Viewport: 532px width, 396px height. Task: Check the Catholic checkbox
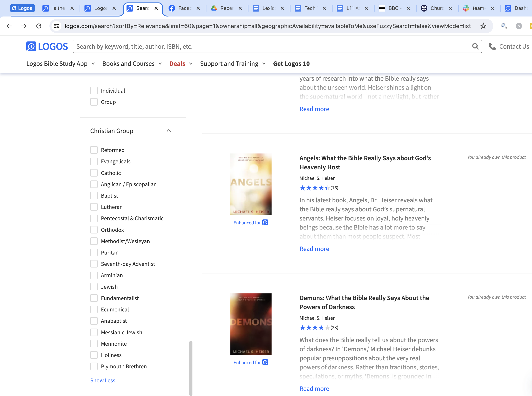pos(94,173)
